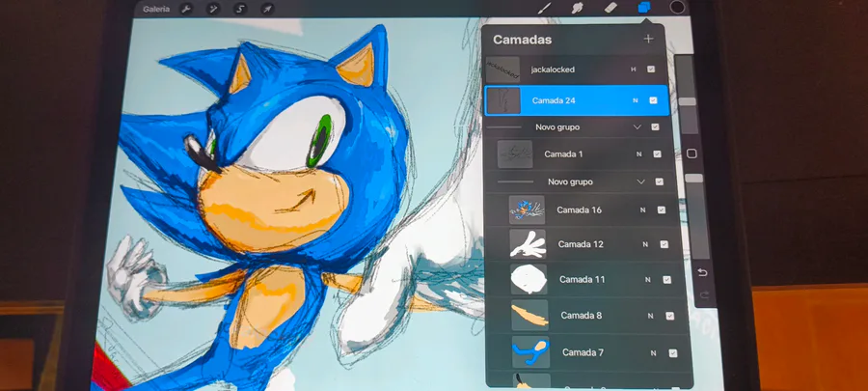
Task: Open blend mode N of Camada 1
Action: click(x=638, y=154)
